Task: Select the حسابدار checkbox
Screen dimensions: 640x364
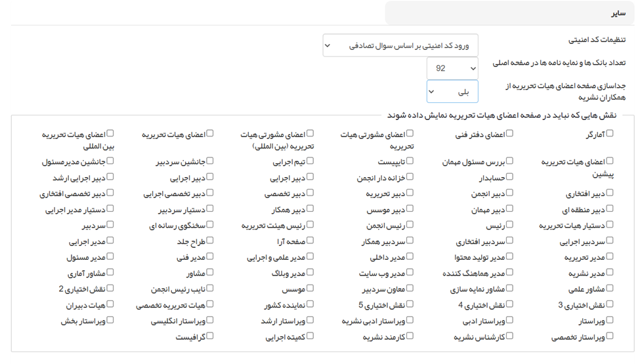Action: [509, 177]
